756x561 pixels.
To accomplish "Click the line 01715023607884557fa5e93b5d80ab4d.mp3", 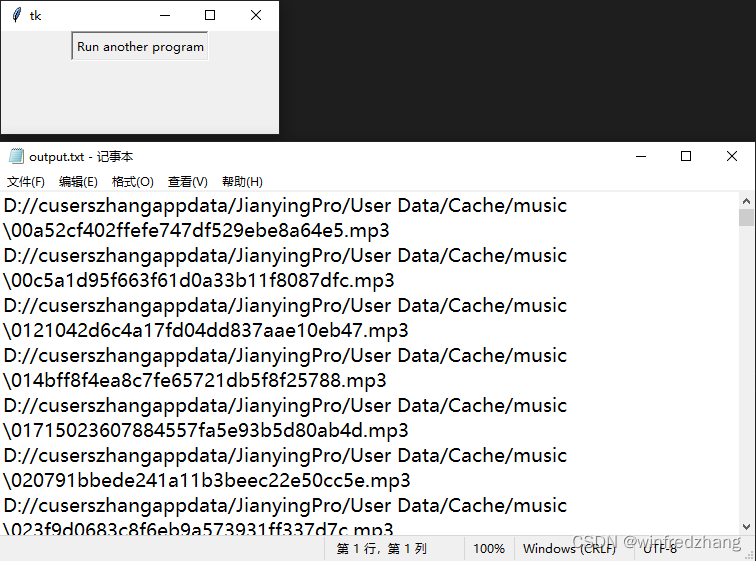I will (x=206, y=430).
